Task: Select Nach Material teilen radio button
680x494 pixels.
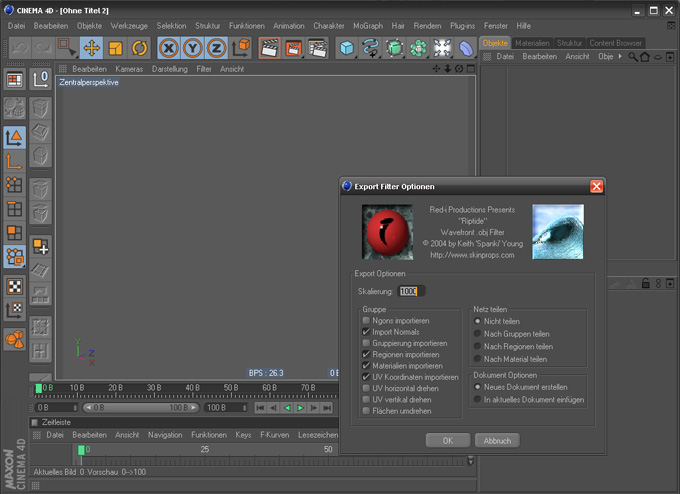Action: [x=478, y=359]
